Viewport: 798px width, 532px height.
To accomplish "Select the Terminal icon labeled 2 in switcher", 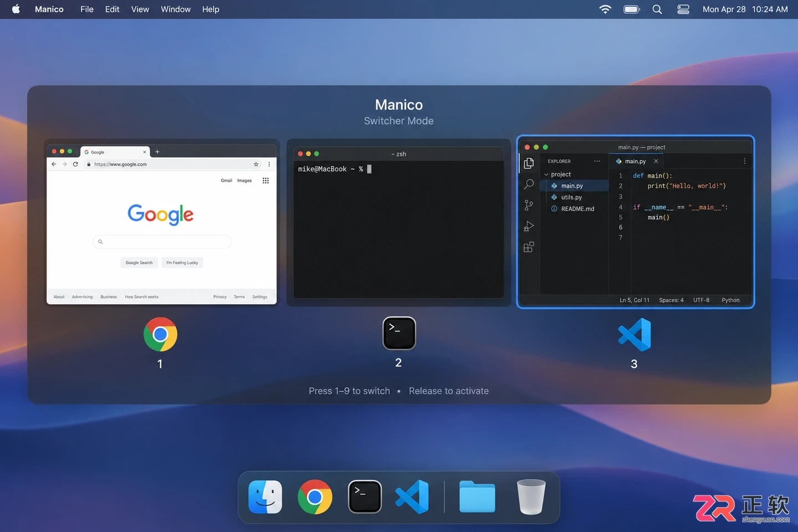I will click(x=399, y=333).
